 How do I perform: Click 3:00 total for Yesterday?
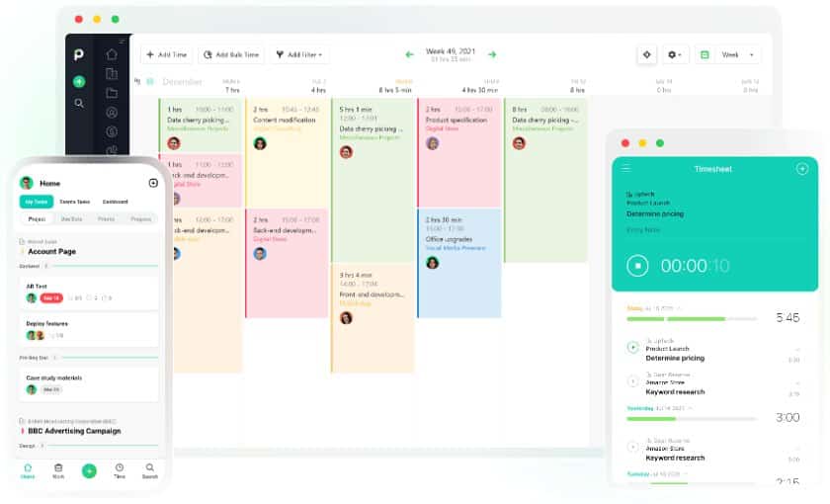788,417
